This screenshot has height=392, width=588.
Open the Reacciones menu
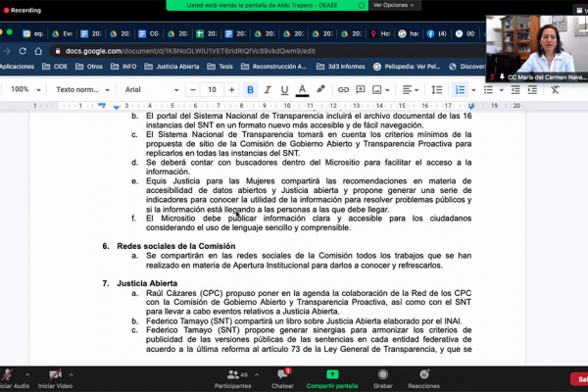point(423,379)
